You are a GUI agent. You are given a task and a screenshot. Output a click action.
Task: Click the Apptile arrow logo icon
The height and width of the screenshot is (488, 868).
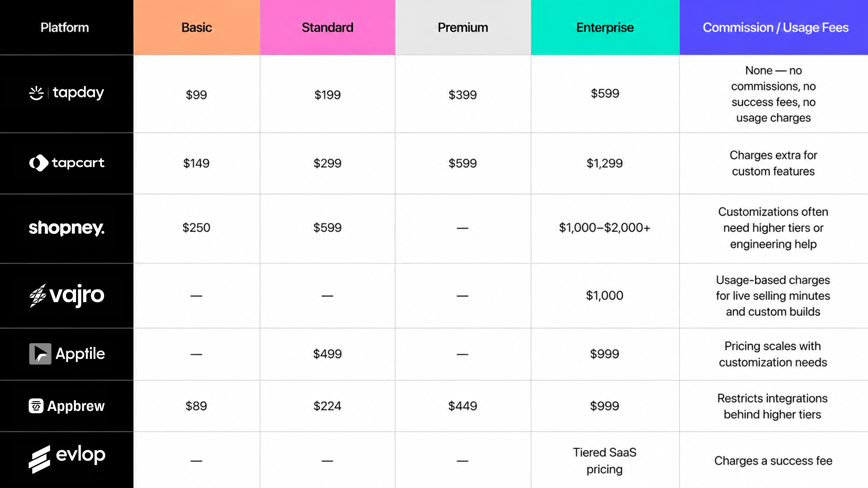40,354
